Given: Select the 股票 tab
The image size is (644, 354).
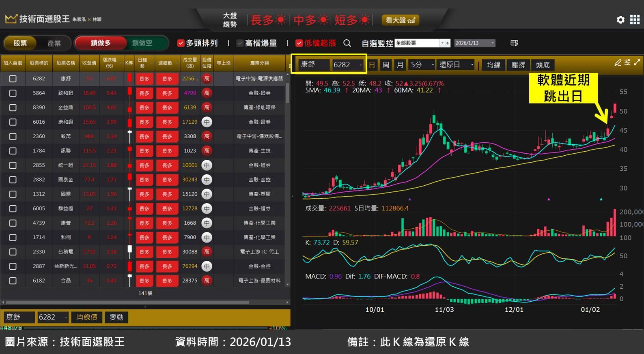Looking at the screenshot, I should point(20,43).
